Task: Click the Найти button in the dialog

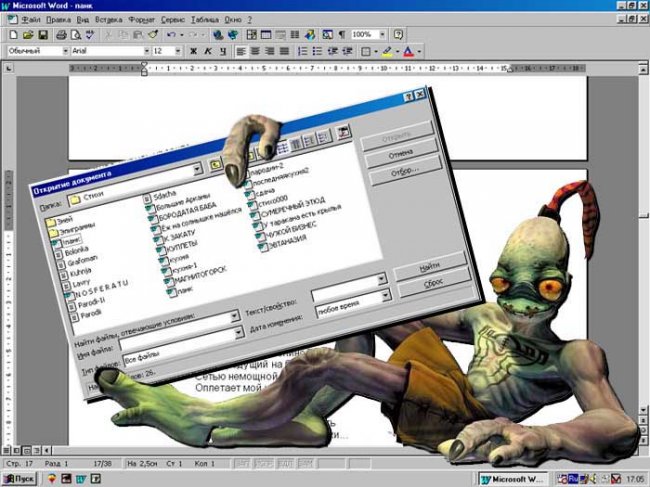Action: point(429,266)
